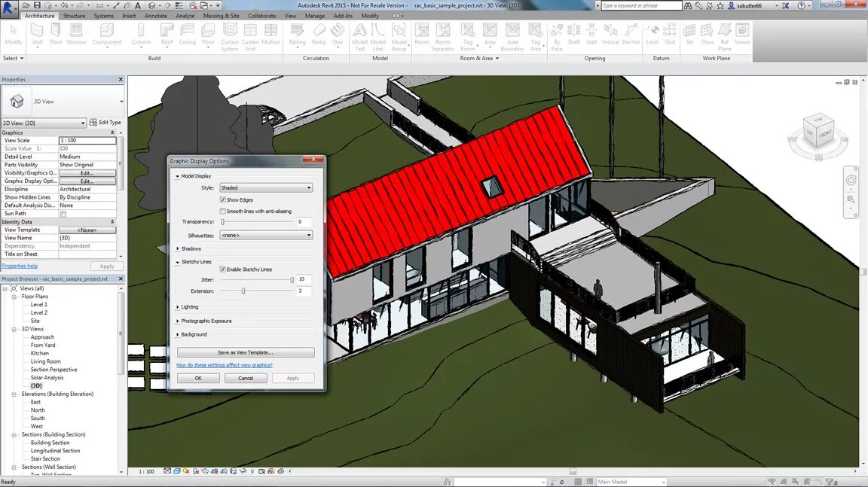Disable the Enable Sketchy Lines checkbox

222,269
